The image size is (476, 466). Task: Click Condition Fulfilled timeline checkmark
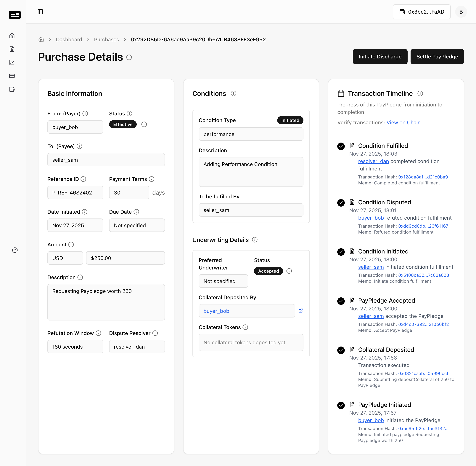tap(341, 146)
